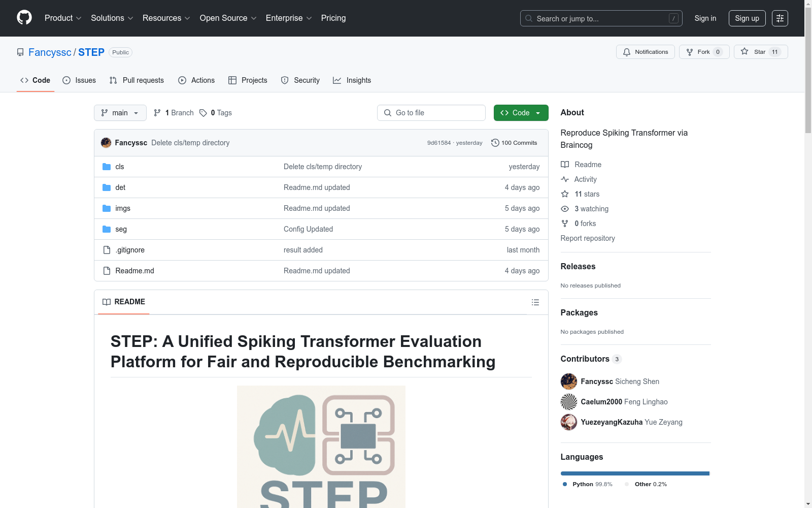Click the Search or jump to field
The height and width of the screenshot is (508, 812).
pos(601,18)
